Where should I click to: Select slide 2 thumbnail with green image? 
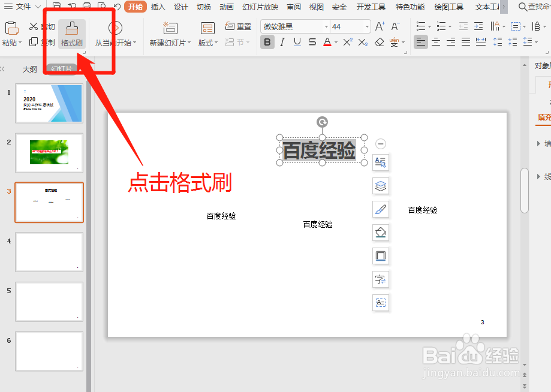[49, 153]
